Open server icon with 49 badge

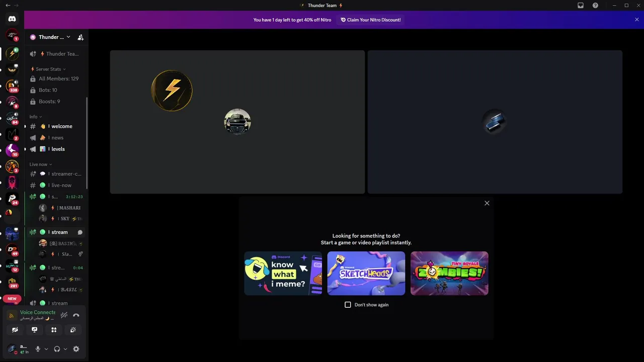point(12,249)
